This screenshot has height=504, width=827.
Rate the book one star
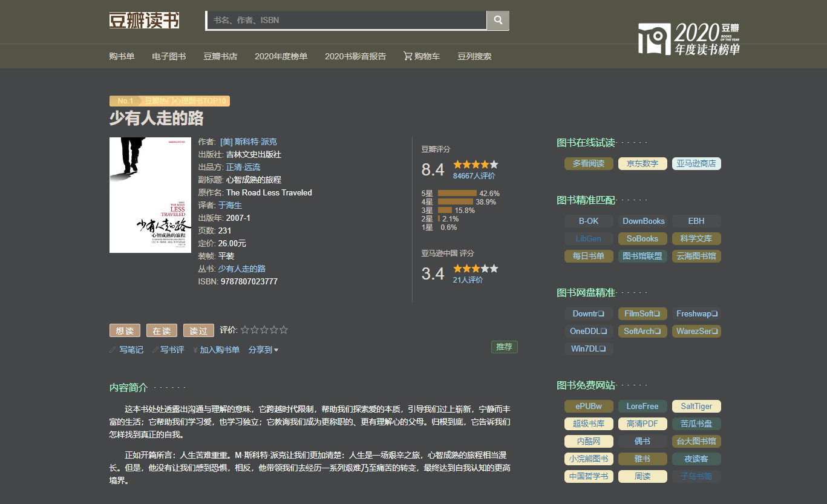click(x=245, y=330)
